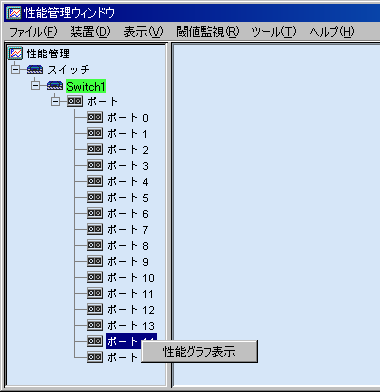Select ポート 1 in the tree
Image resolution: width=380 pixels, height=392 pixels.
[127, 134]
